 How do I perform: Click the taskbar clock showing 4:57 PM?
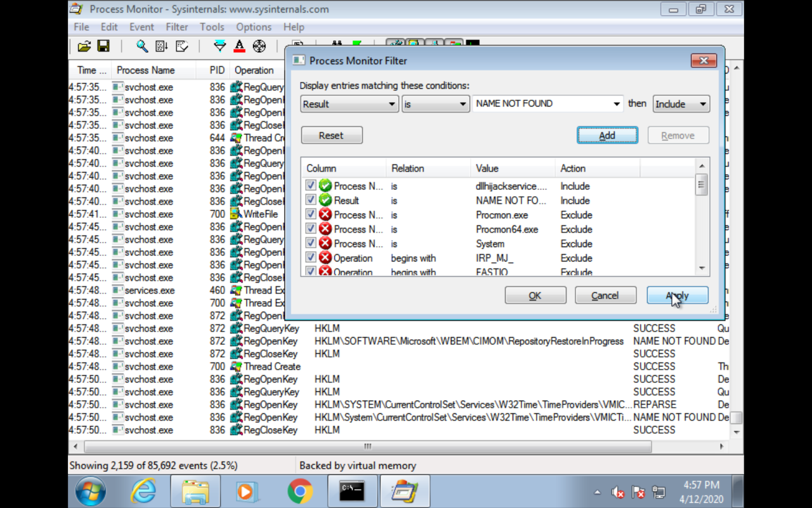[x=701, y=491]
